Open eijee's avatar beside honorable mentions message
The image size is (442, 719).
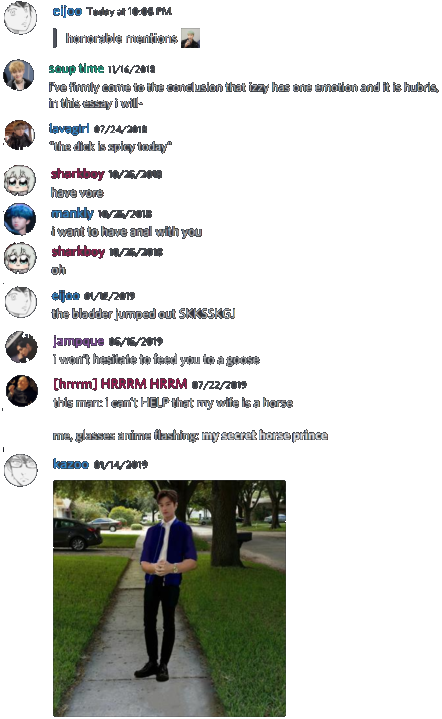(20, 17)
